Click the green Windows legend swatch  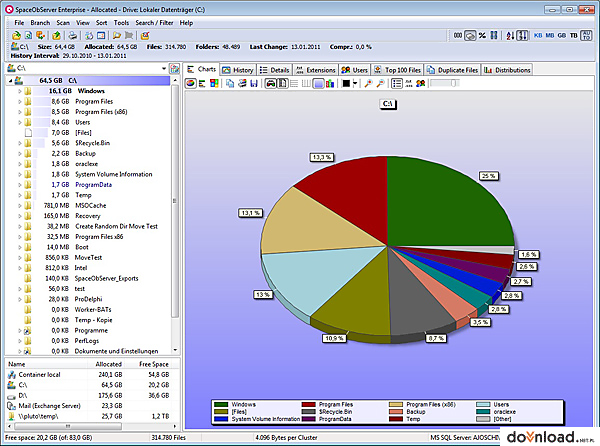pyautogui.click(x=221, y=405)
